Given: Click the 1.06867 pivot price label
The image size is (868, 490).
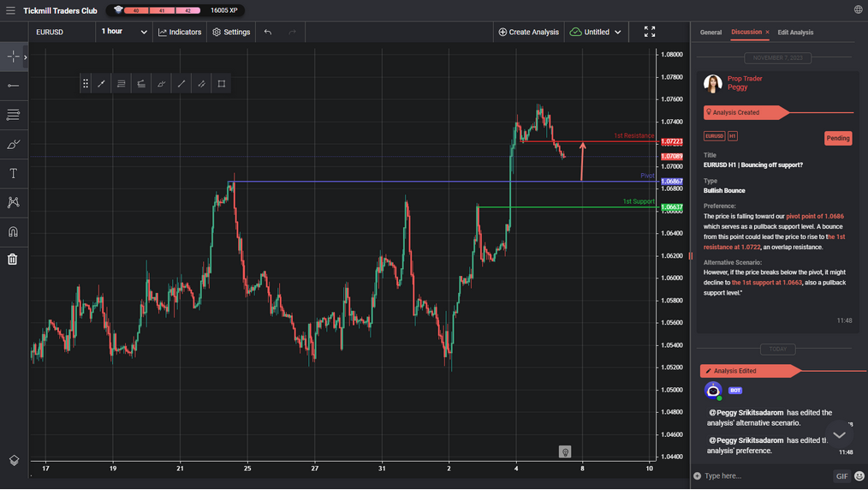Looking at the screenshot, I should (671, 182).
